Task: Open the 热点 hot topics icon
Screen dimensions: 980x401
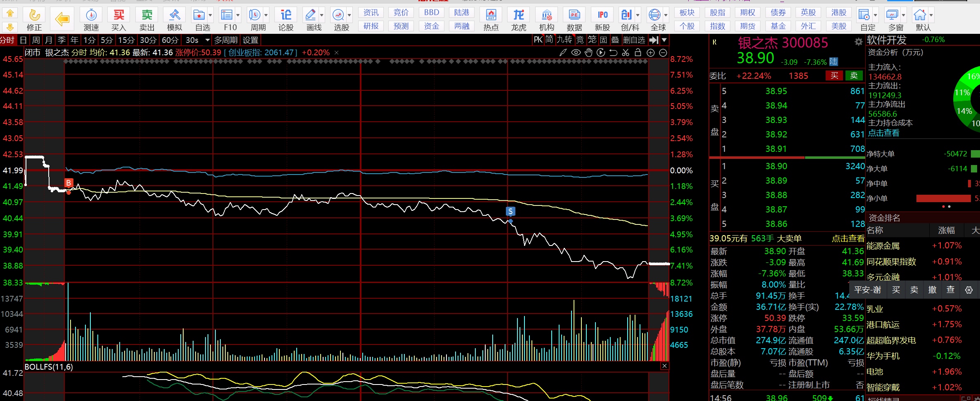Action: click(491, 15)
